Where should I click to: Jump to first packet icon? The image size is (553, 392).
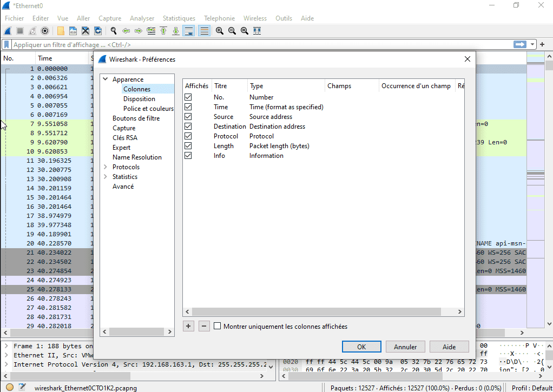point(163,31)
